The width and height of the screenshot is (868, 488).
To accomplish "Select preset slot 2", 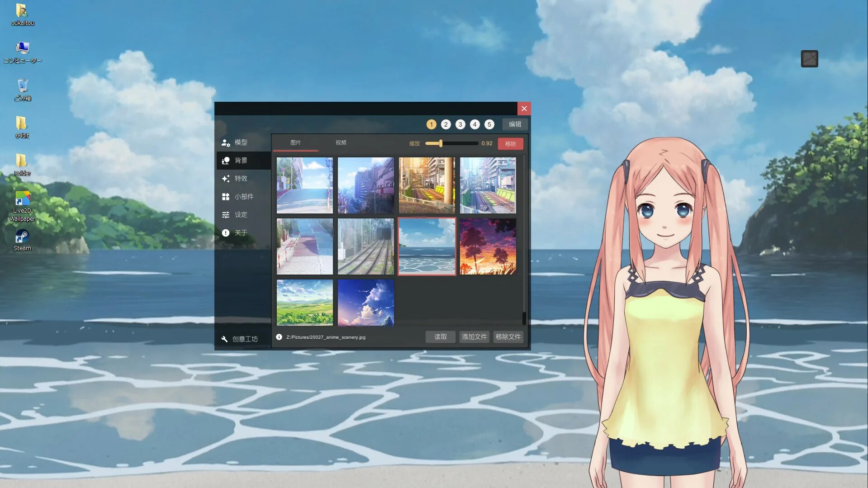I will 446,124.
